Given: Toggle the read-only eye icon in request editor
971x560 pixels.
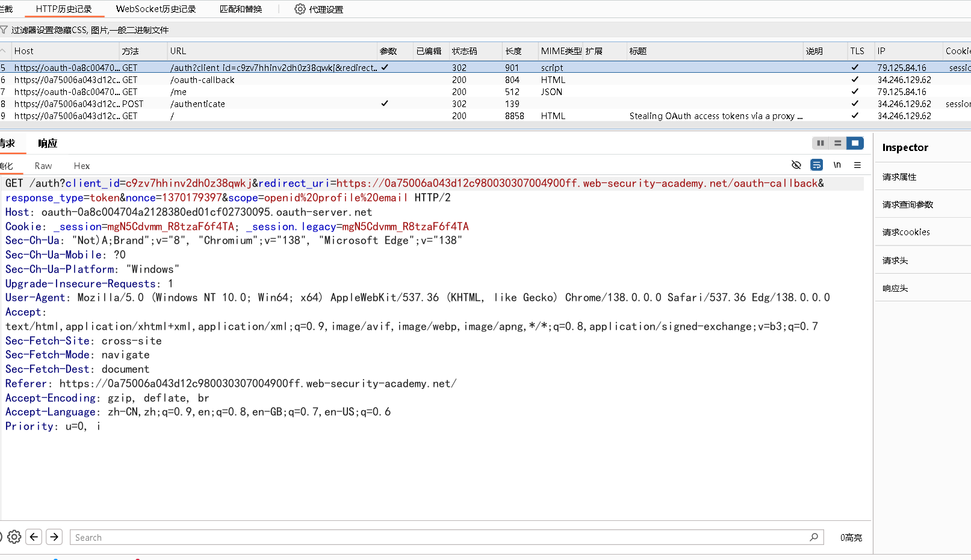Looking at the screenshot, I should click(796, 164).
